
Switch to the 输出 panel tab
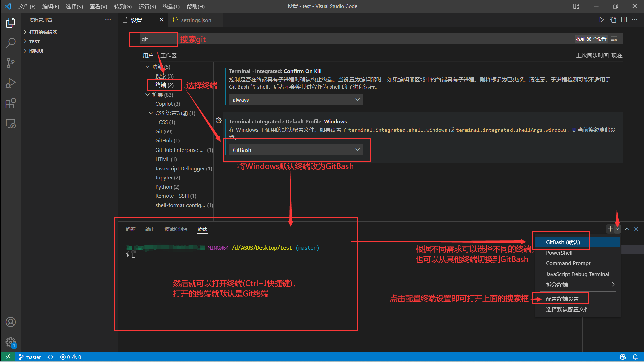[x=150, y=229]
